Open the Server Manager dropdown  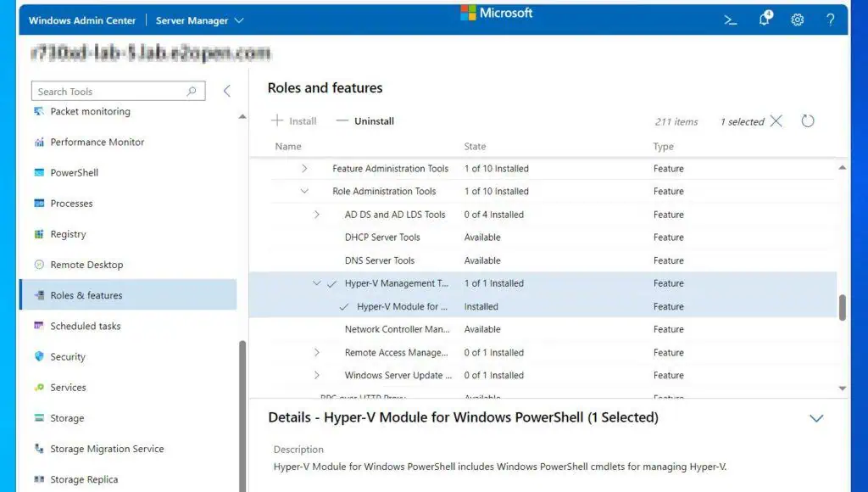coord(199,20)
